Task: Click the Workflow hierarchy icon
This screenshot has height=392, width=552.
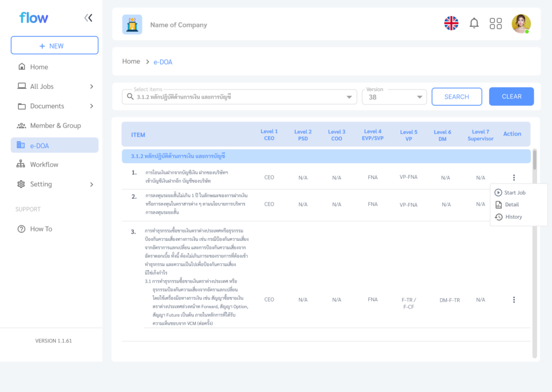Action: coord(21,164)
